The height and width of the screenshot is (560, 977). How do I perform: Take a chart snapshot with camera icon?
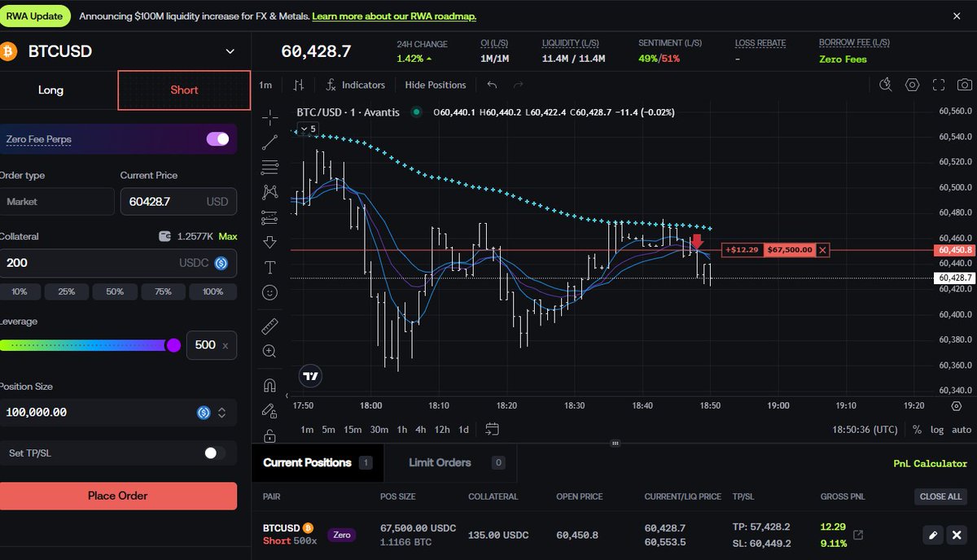pos(964,85)
